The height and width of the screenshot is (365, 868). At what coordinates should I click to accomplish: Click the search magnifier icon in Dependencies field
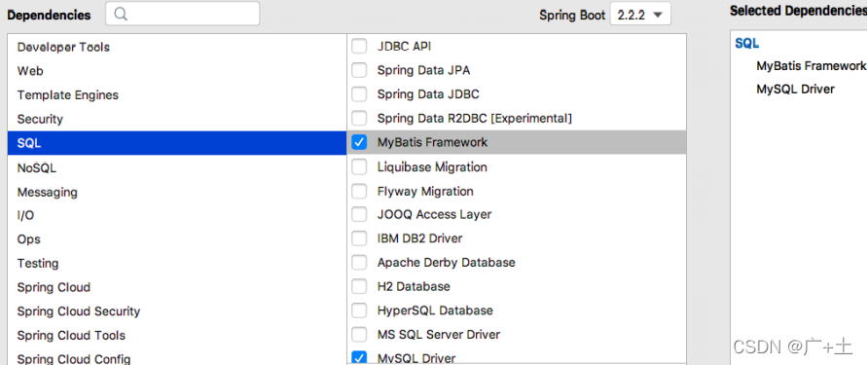point(121,14)
